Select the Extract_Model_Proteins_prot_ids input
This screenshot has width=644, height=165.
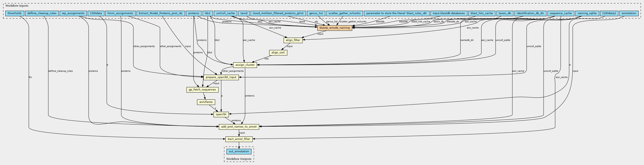[161, 13]
